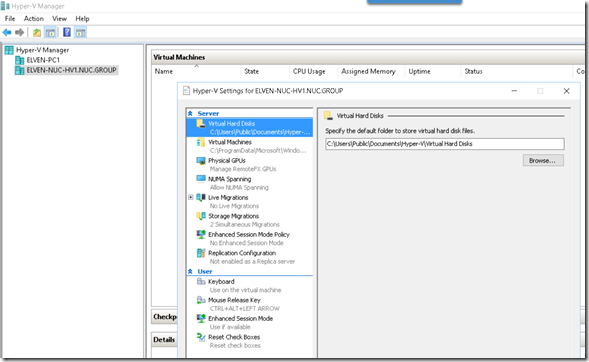Click the Mouse Release Key icon
This screenshot has height=362, width=589.
(x=201, y=300)
